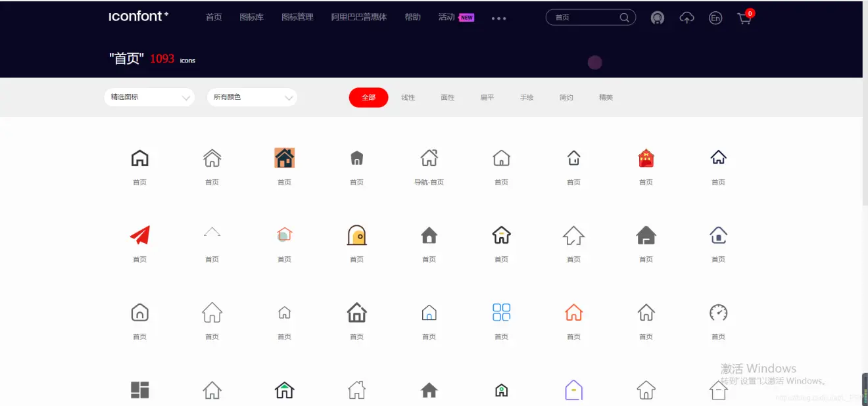
Task: Open the 图标库 menu
Action: (251, 17)
